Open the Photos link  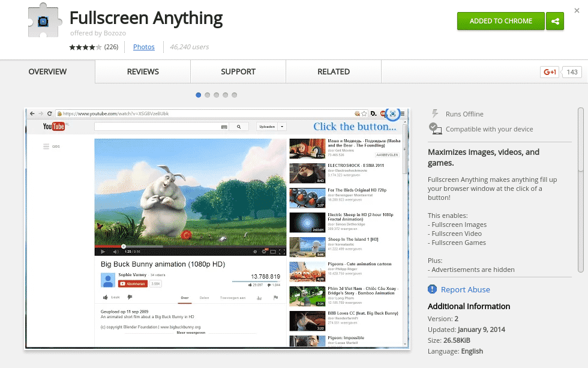coord(144,47)
